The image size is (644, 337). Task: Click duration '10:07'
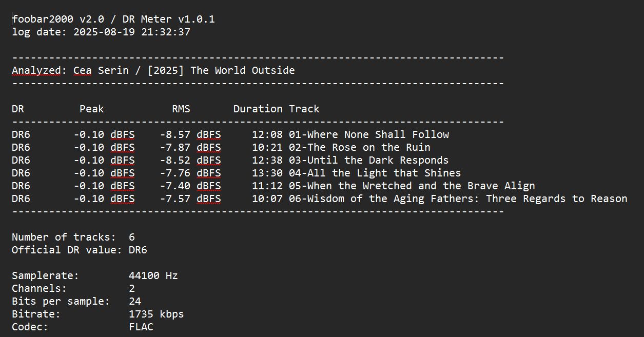tap(267, 199)
